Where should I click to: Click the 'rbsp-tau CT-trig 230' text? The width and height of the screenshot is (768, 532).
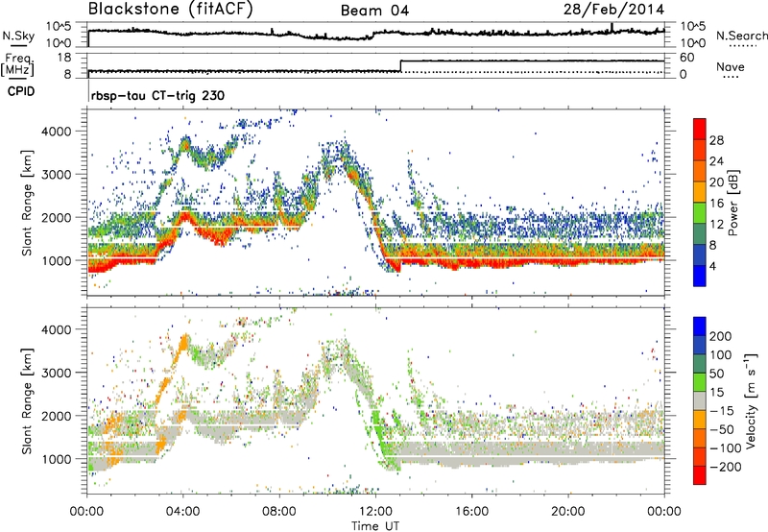tap(157, 95)
